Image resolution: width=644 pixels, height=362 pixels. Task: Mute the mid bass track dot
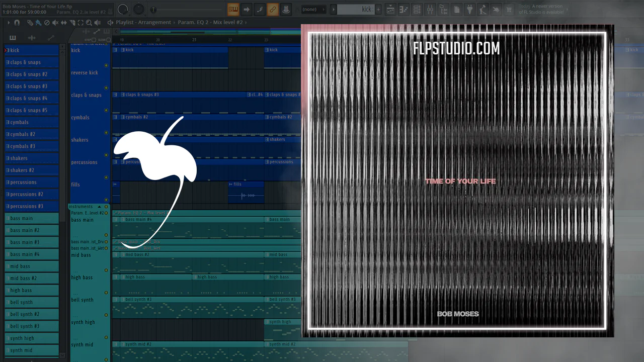[106, 270]
